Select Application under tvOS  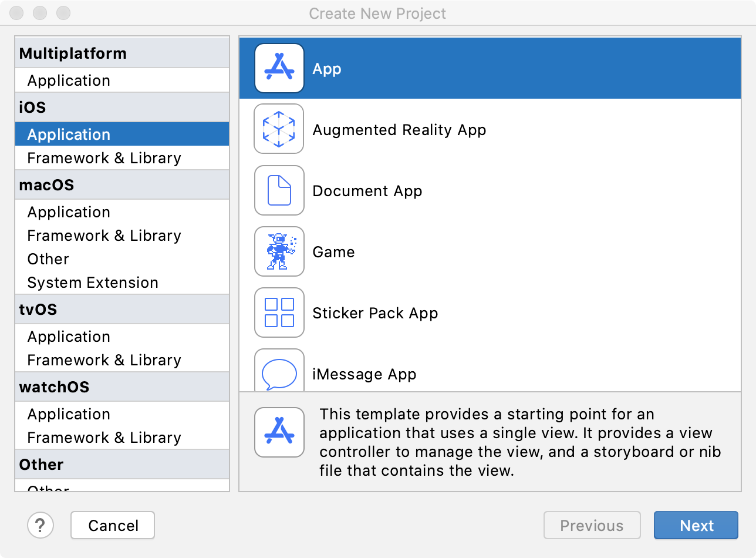click(x=122, y=337)
